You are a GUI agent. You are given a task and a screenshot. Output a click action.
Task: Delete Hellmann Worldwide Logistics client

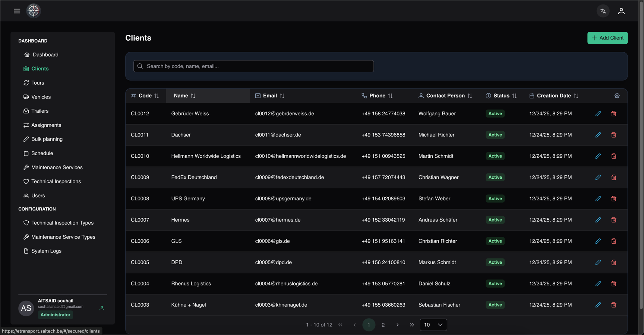tap(614, 156)
